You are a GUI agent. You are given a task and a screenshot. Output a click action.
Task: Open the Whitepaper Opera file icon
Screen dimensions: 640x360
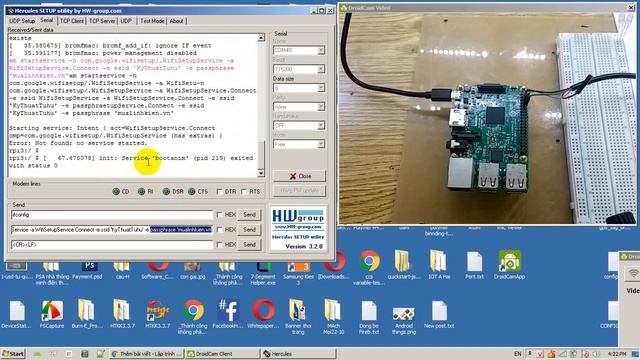pyautogui.click(x=263, y=314)
